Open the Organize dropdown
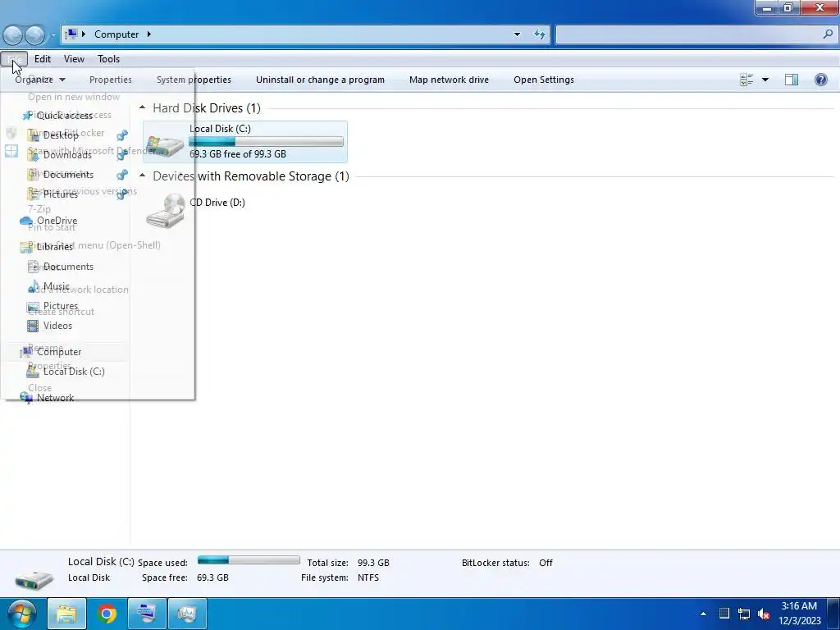Image resolution: width=840 pixels, height=630 pixels. (40, 80)
